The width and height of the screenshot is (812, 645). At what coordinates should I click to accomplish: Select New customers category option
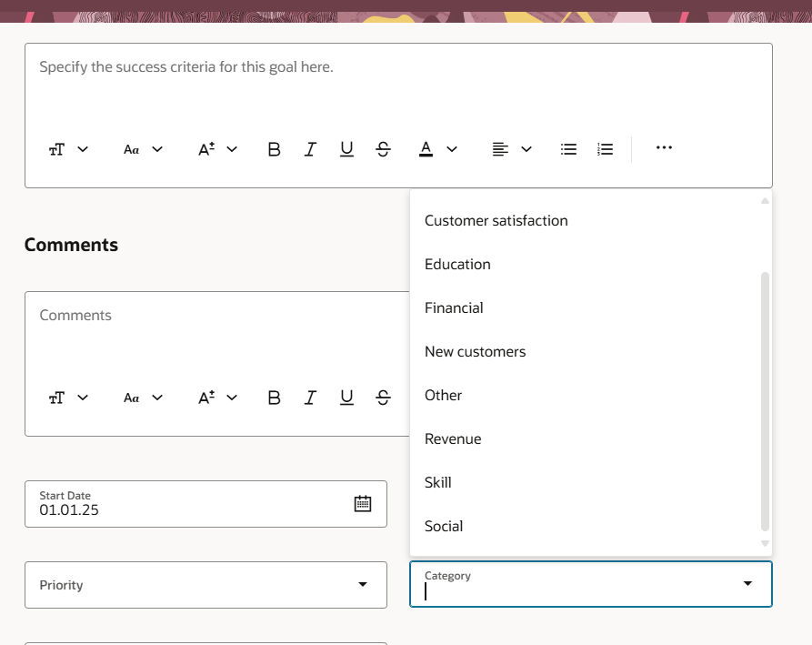pyautogui.click(x=586, y=351)
